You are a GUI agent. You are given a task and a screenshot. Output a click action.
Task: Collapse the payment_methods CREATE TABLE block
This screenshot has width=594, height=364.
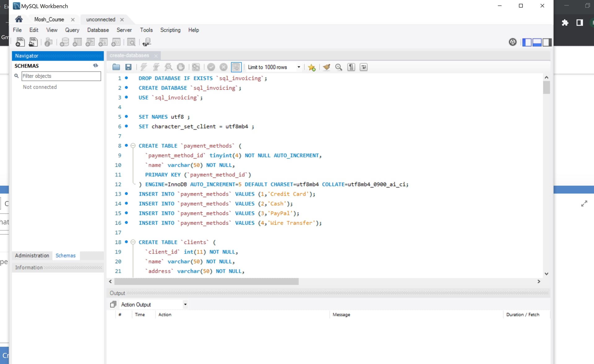click(133, 145)
